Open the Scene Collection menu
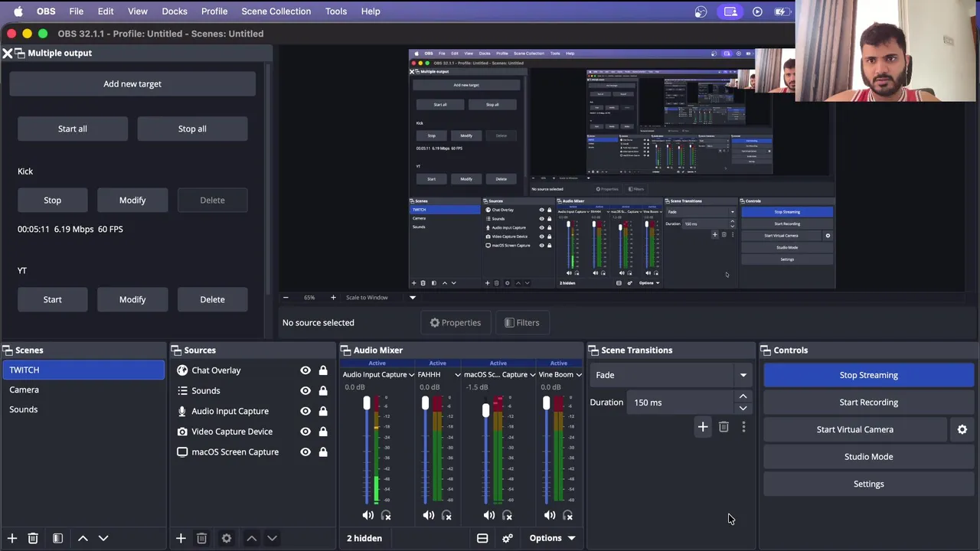980x551 pixels. coord(276,11)
